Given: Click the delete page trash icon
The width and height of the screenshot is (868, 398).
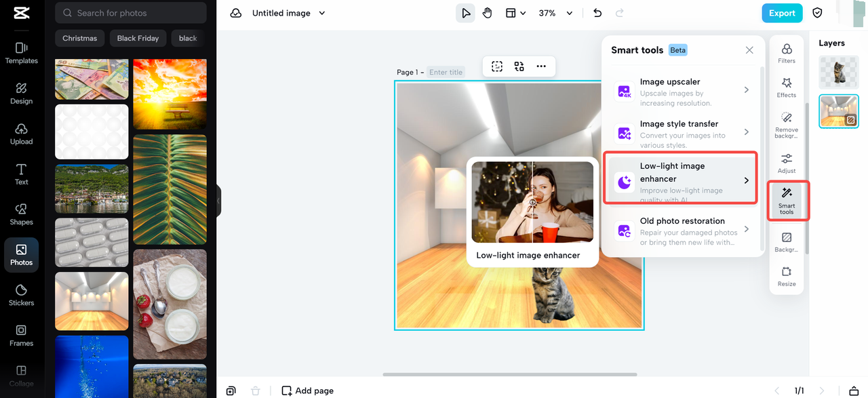Looking at the screenshot, I should 255,391.
